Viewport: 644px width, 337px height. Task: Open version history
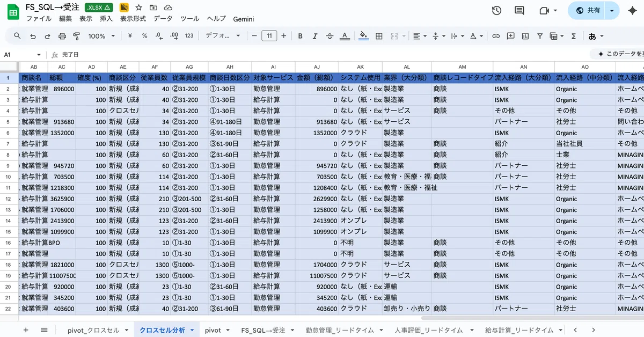coord(496,10)
